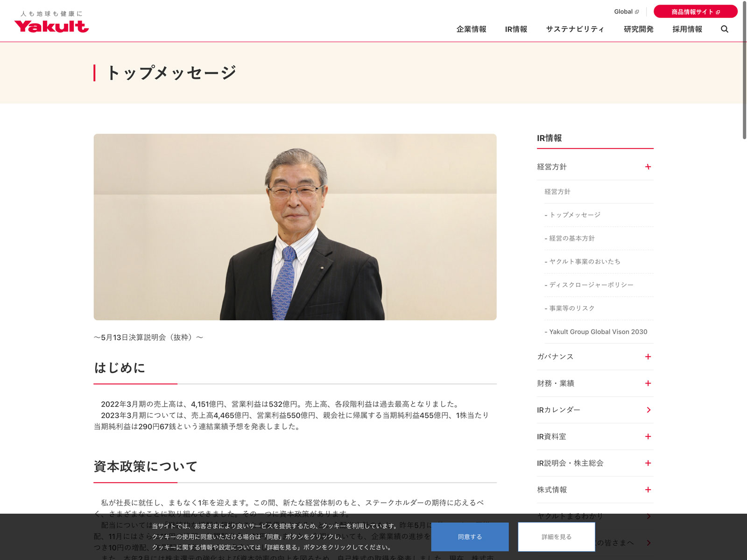Open the Global site link

[x=626, y=12]
